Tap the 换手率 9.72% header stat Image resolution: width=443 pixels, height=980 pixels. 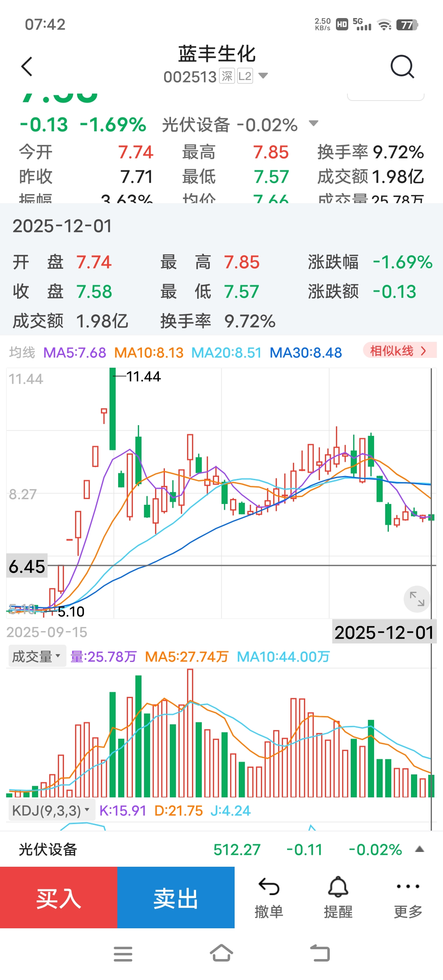click(x=370, y=152)
